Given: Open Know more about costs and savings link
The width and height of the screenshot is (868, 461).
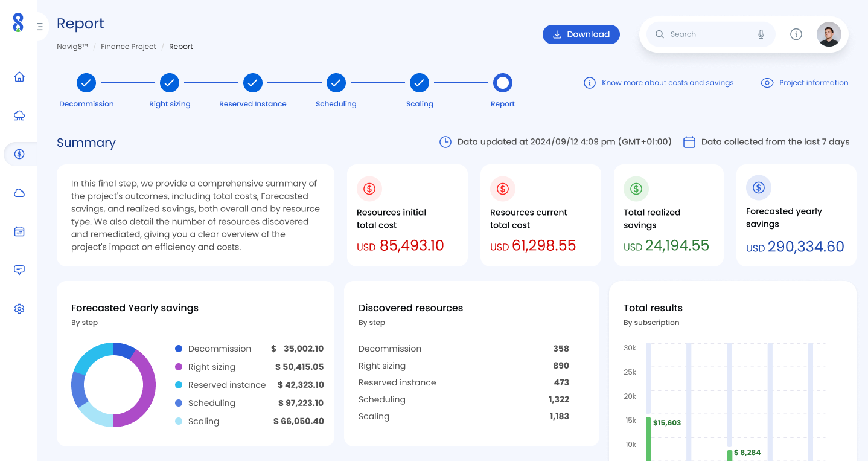Looking at the screenshot, I should (x=668, y=83).
